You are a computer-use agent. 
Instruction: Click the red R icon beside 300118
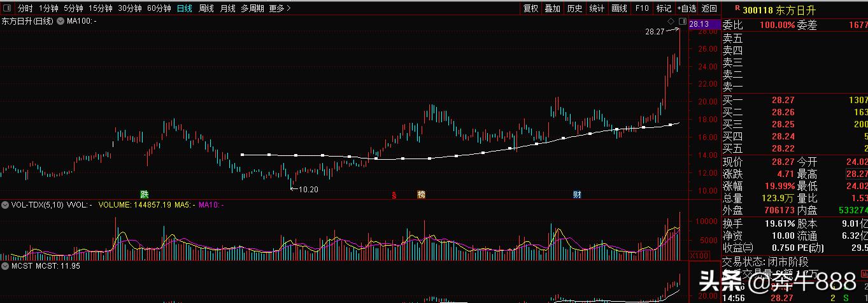(737, 9)
